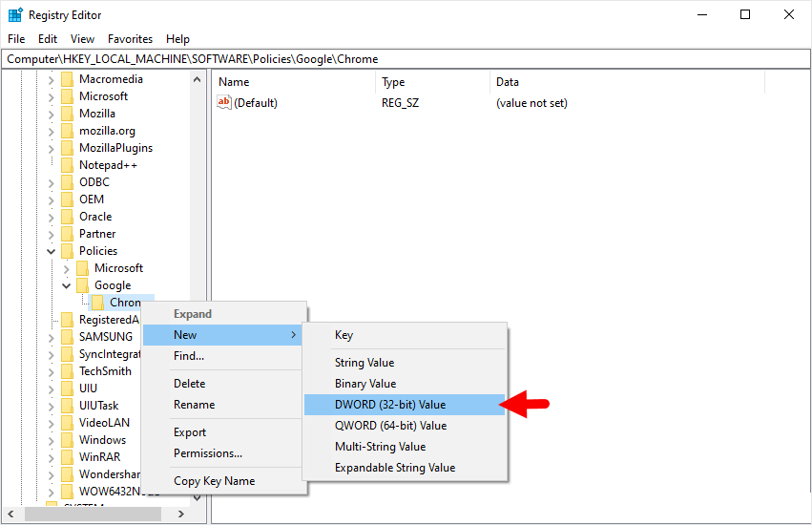The width and height of the screenshot is (812, 525).
Task: Open the Edit menu
Action: click(48, 39)
